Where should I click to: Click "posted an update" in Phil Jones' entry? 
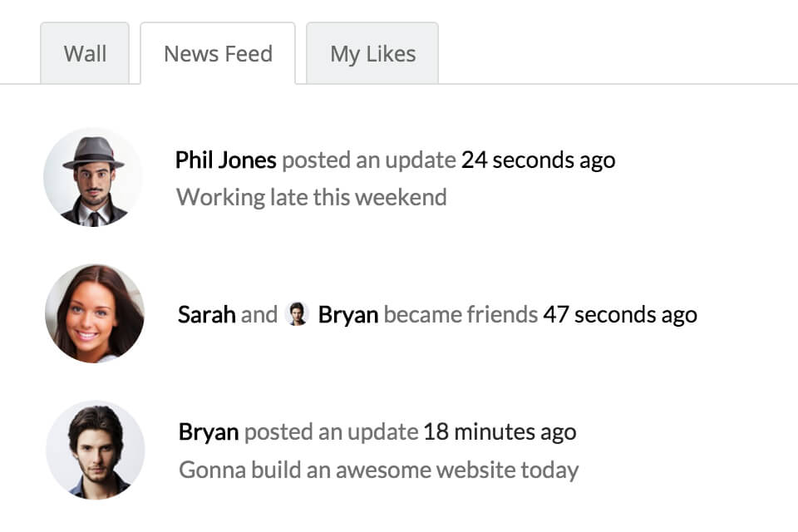368,160
